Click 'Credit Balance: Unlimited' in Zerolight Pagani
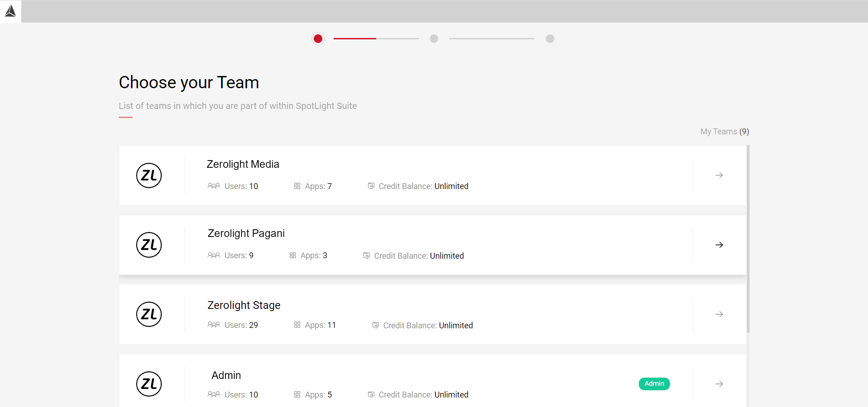The width and height of the screenshot is (868, 407). pos(419,256)
